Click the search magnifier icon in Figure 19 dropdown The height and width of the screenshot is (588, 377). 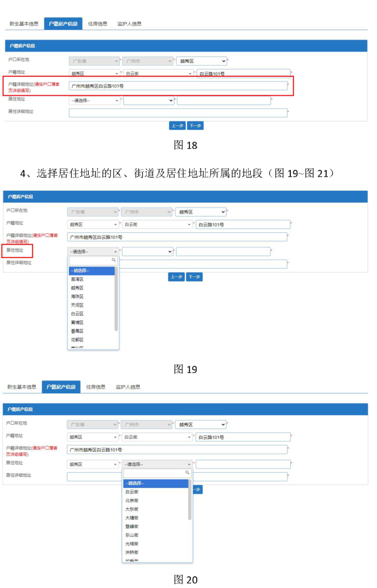pos(113,260)
